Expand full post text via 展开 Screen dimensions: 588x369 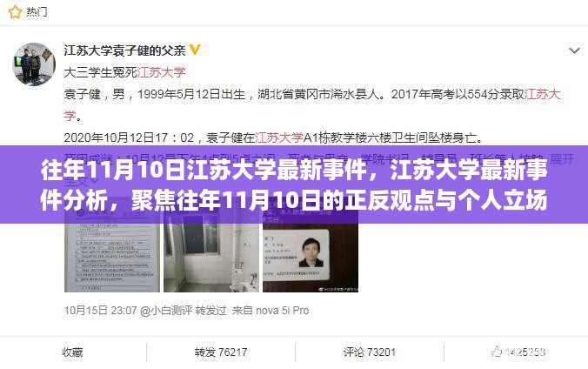coord(562,159)
